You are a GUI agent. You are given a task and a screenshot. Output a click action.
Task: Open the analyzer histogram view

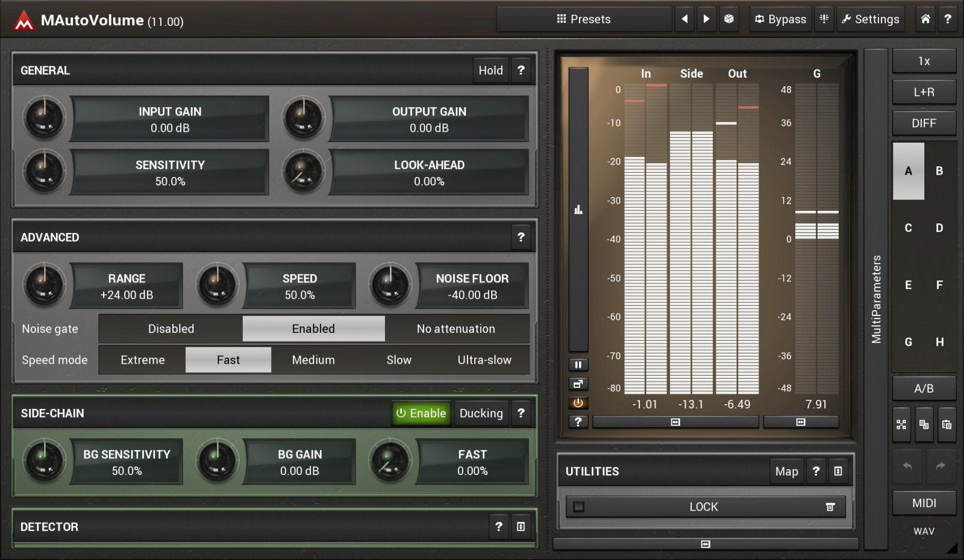578,209
